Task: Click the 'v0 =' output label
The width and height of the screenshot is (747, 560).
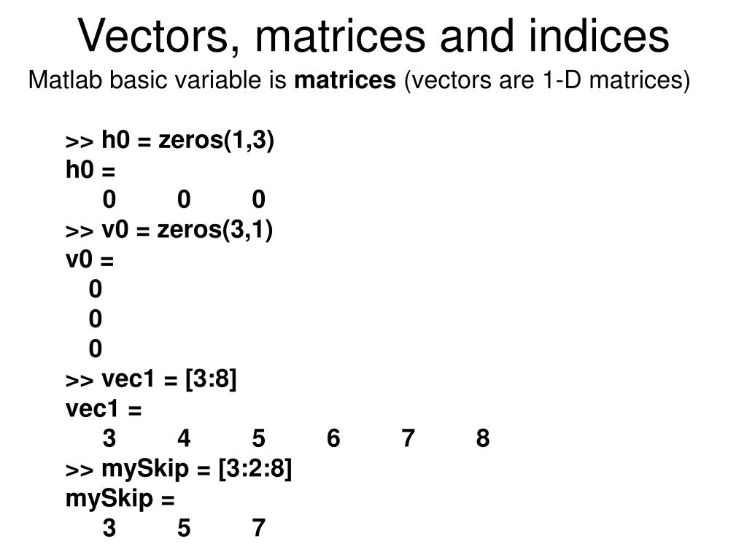Action: coord(90,260)
